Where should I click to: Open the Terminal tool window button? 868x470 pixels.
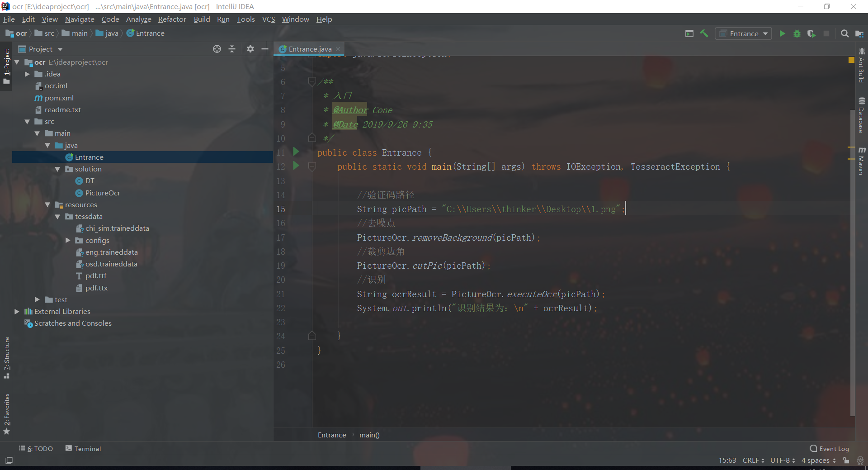tap(83, 448)
